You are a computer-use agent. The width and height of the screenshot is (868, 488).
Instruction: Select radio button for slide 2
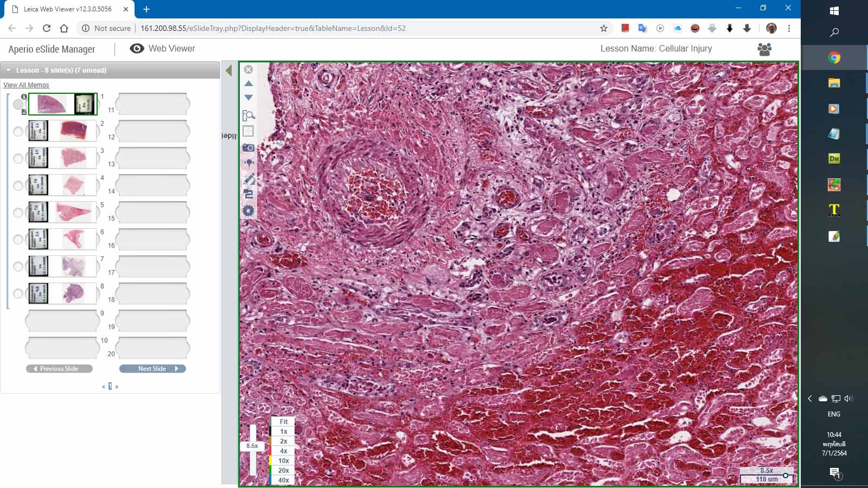tap(18, 131)
